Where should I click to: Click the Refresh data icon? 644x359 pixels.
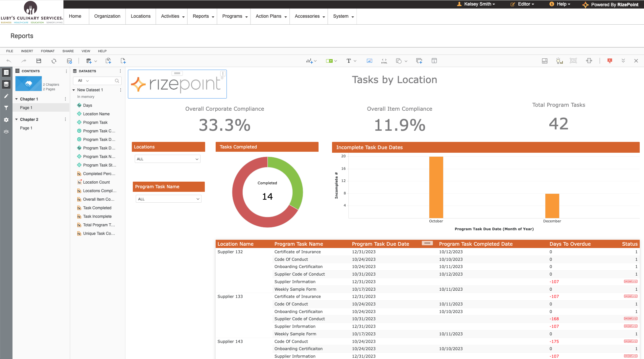(54, 61)
